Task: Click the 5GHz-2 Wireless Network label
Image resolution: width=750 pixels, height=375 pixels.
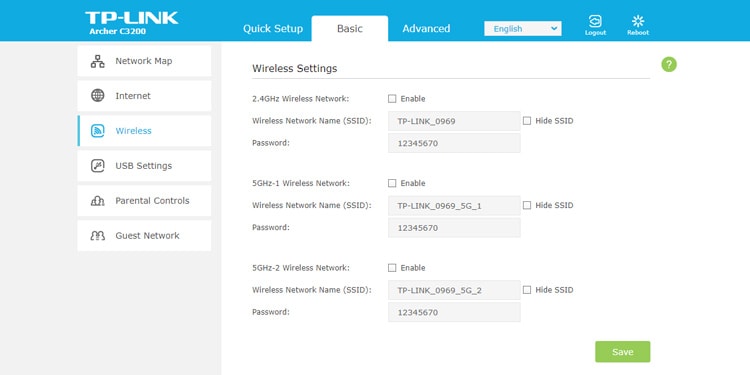Action: click(301, 268)
